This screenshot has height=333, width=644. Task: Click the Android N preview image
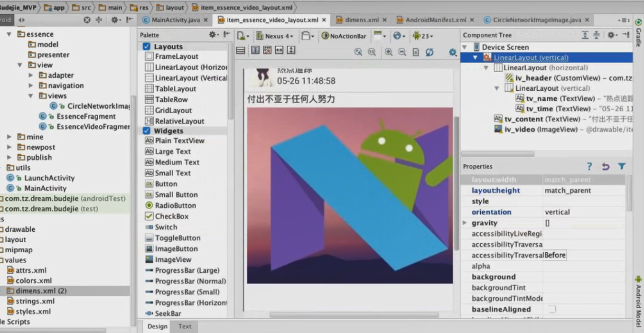[350, 196]
